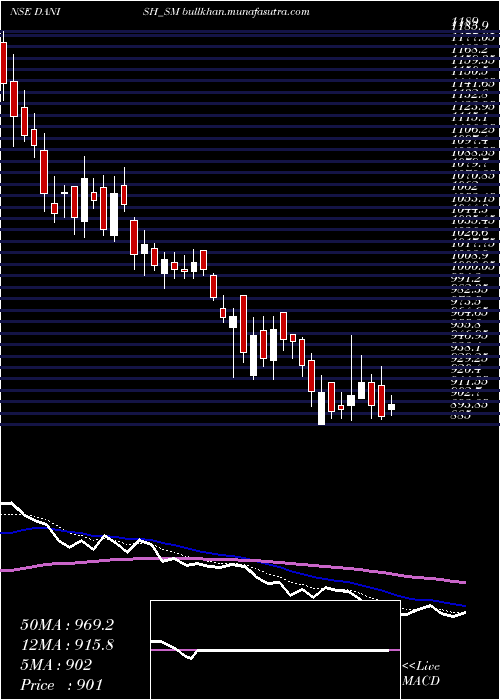The height and width of the screenshot is (700, 500).
Task: Click the 1070.85 price axis label
Action: pos(473,176)
